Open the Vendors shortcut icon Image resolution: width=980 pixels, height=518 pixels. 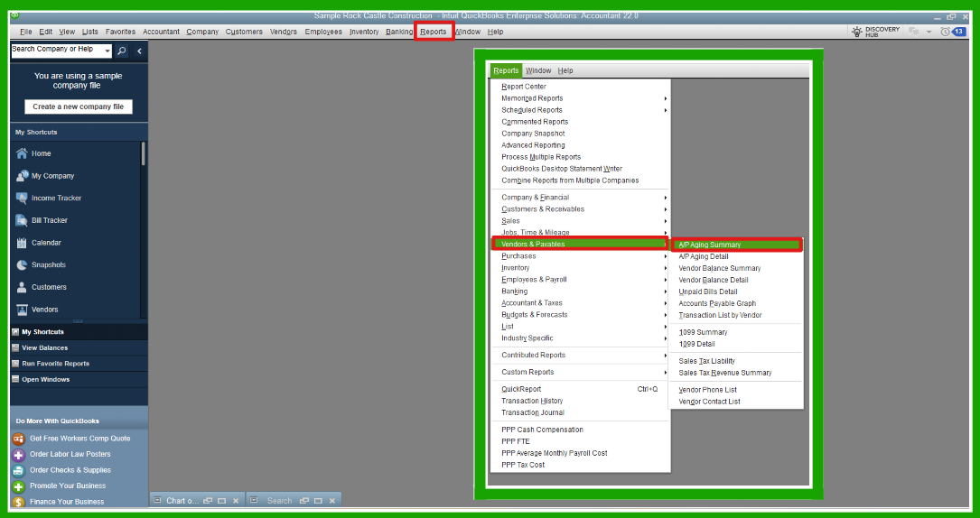click(x=22, y=310)
